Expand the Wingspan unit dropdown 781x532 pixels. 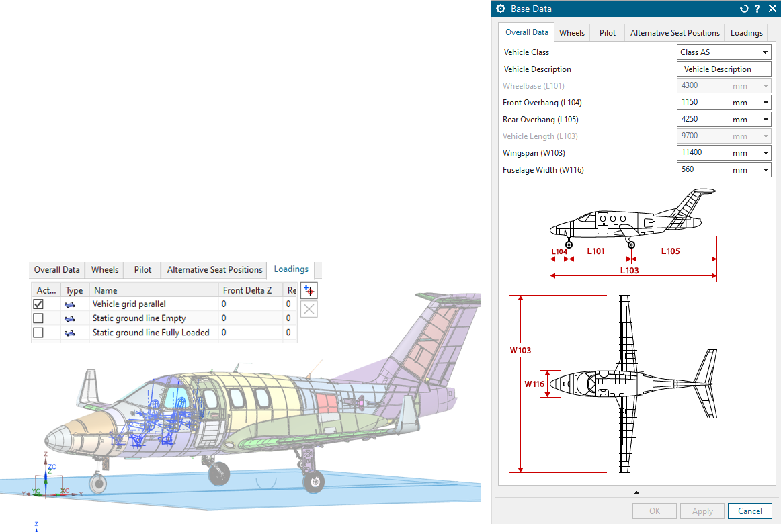click(x=766, y=152)
